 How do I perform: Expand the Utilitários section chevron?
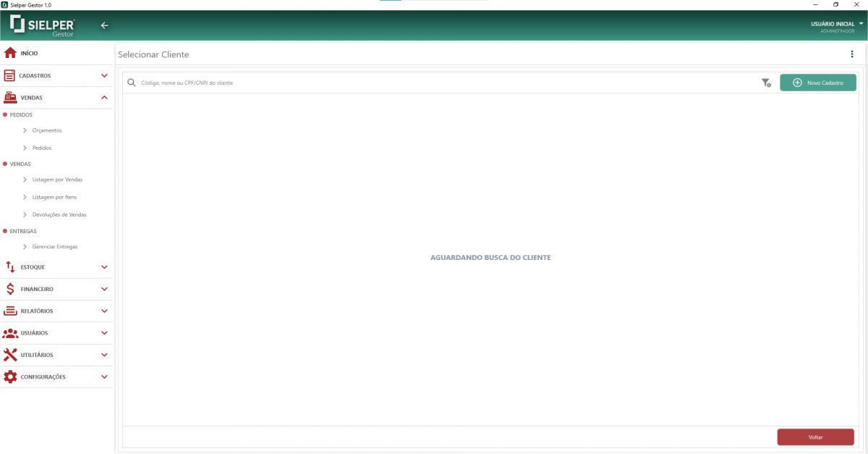104,355
